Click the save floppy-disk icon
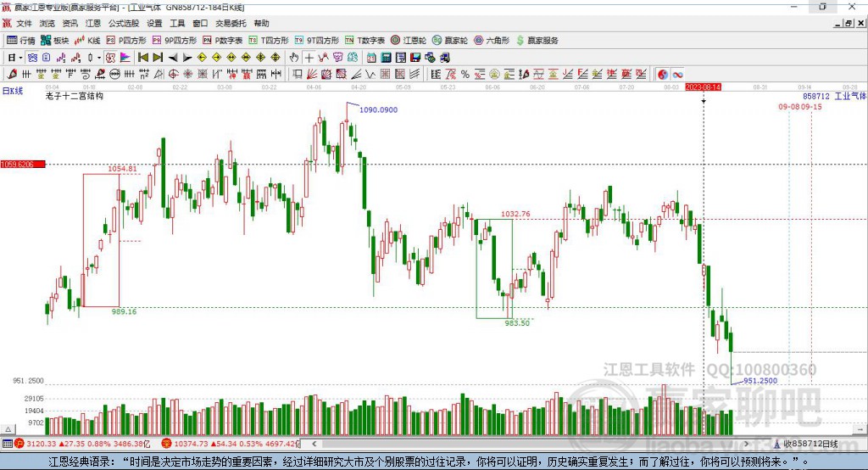868x470 pixels. [x=415, y=58]
